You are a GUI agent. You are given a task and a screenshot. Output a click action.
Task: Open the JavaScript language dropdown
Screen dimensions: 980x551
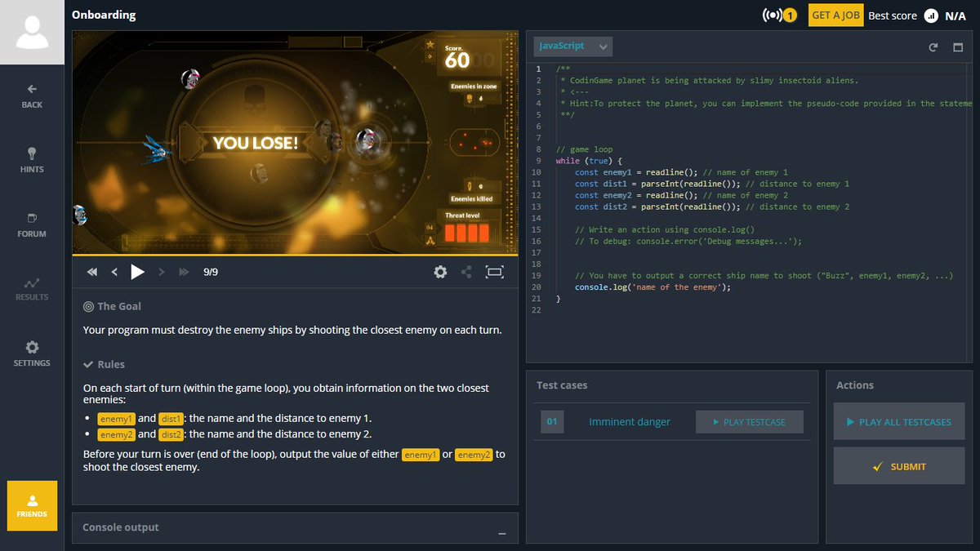point(572,47)
